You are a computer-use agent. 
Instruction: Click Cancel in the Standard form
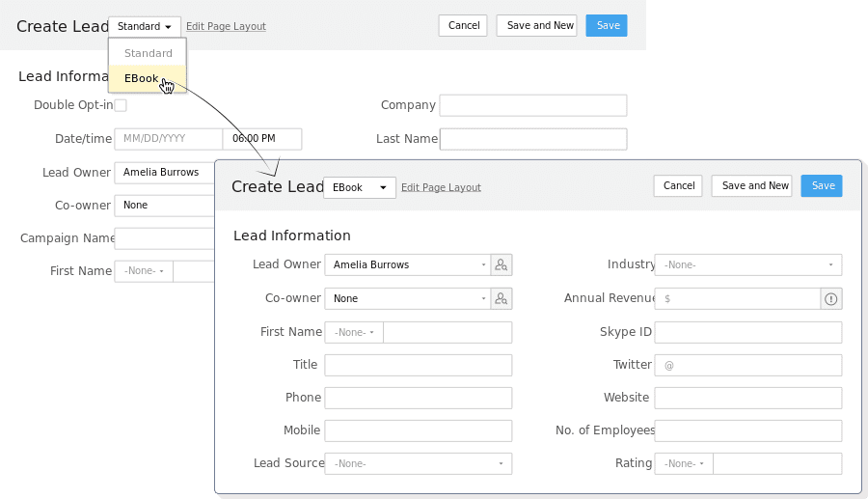(463, 25)
